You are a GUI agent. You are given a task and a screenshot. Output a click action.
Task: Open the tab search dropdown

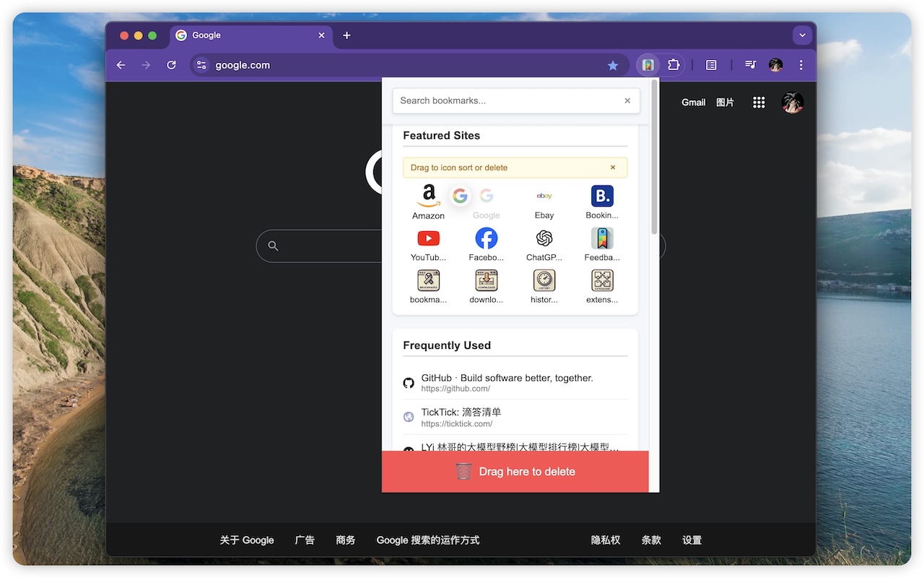[x=802, y=35]
